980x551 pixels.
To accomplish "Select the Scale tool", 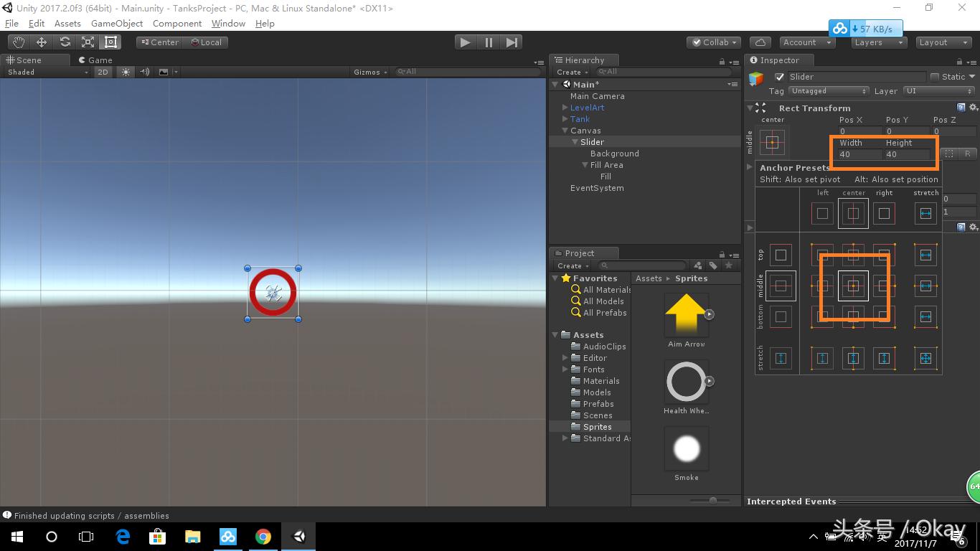I will 88,42.
